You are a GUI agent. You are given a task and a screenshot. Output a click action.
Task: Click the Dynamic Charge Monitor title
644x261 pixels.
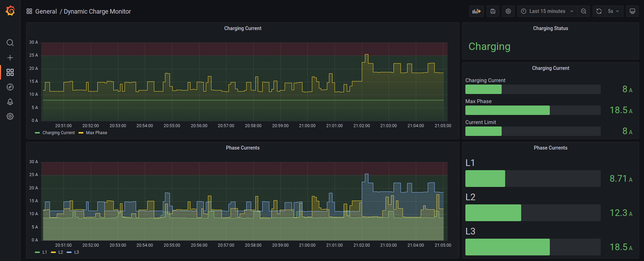click(x=97, y=12)
